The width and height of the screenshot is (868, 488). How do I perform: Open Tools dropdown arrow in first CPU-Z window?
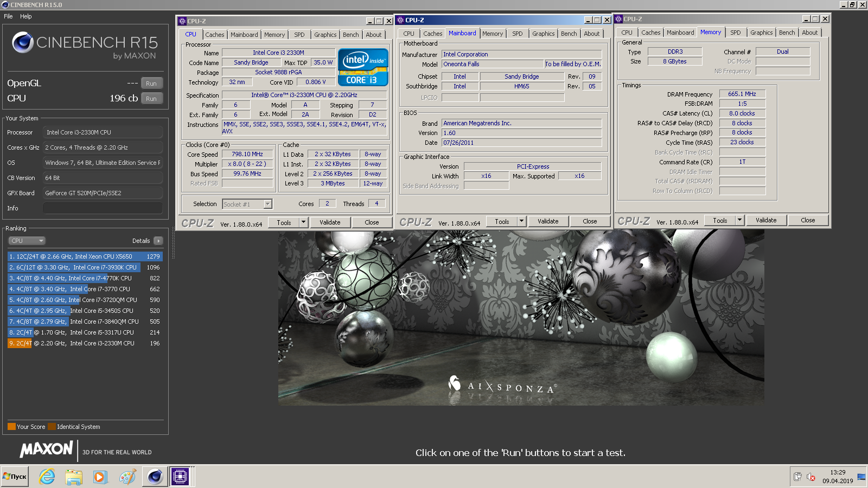[x=304, y=222]
